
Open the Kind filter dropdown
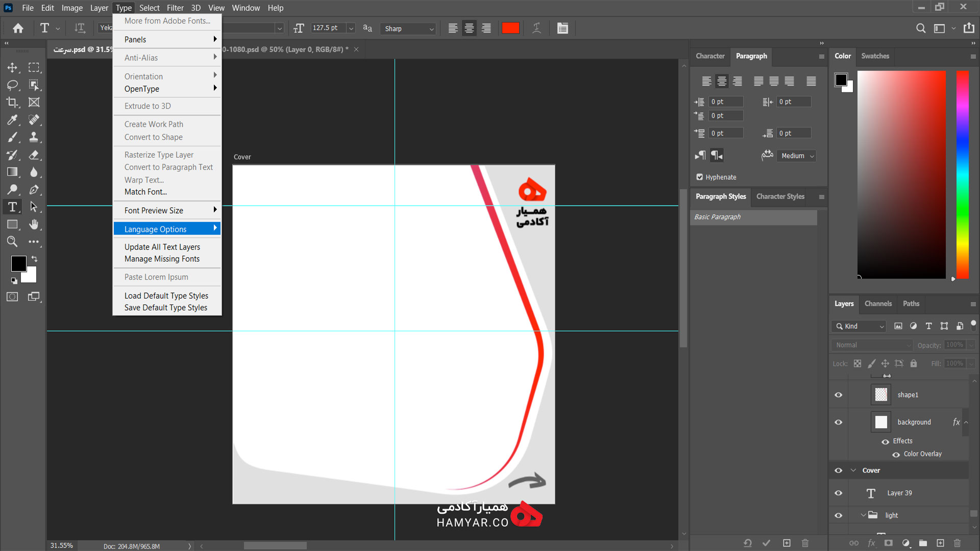(x=860, y=326)
